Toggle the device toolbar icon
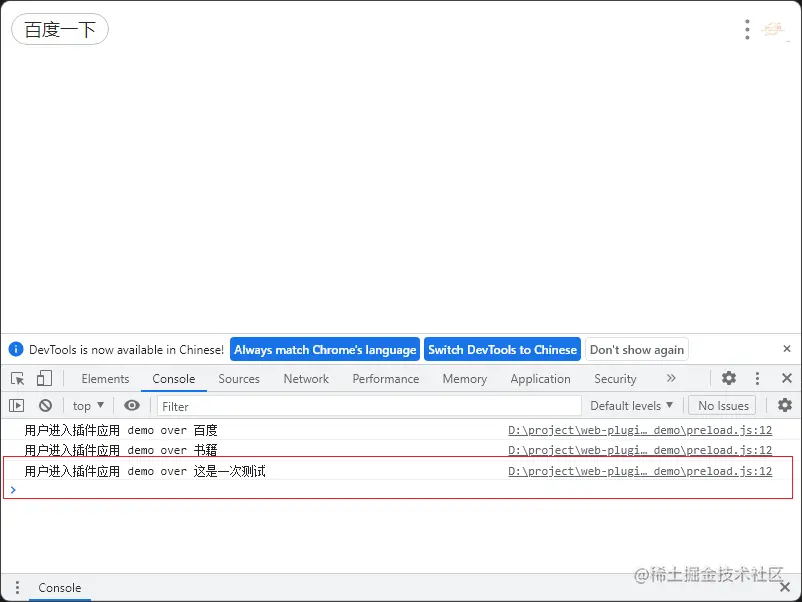 tap(44, 378)
